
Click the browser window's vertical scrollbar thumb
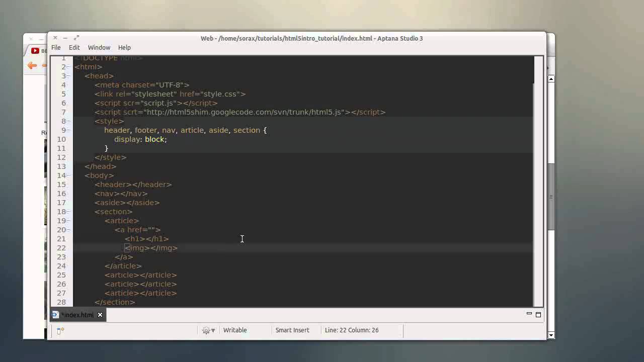coord(551,196)
